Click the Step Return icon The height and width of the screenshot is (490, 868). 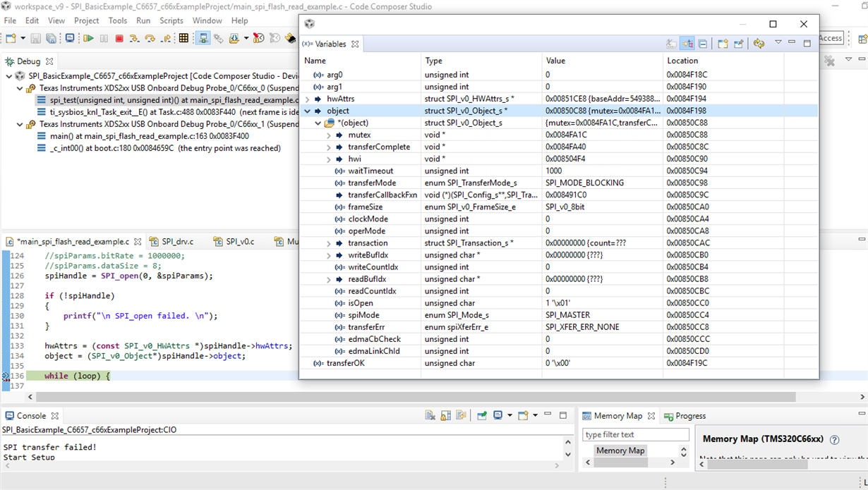[167, 39]
